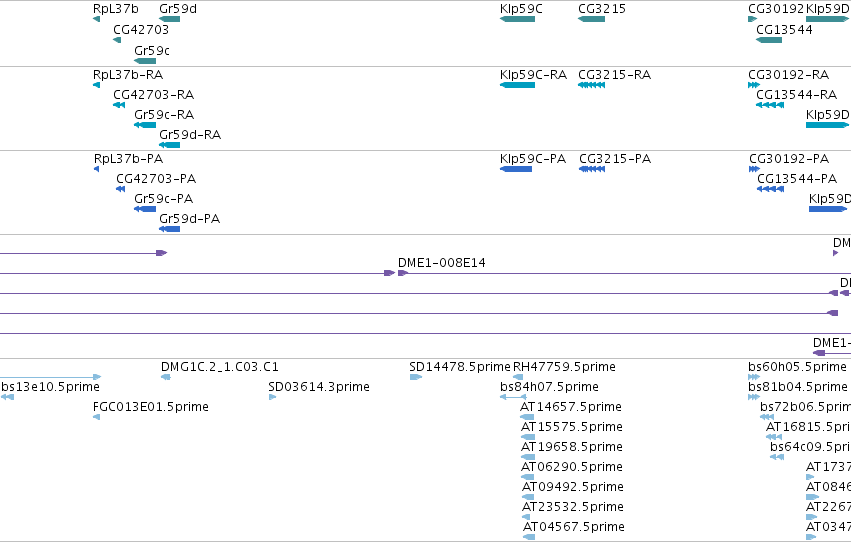This screenshot has width=851, height=542.
Task: Click the RpL37b-PA coding sequence
Action: (97, 169)
